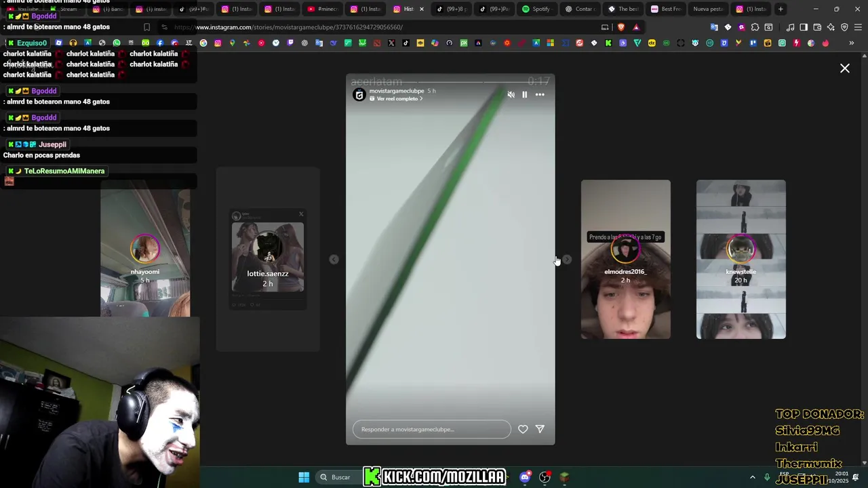
Task: Close the active 'Hist' tab
Action: 422,9
